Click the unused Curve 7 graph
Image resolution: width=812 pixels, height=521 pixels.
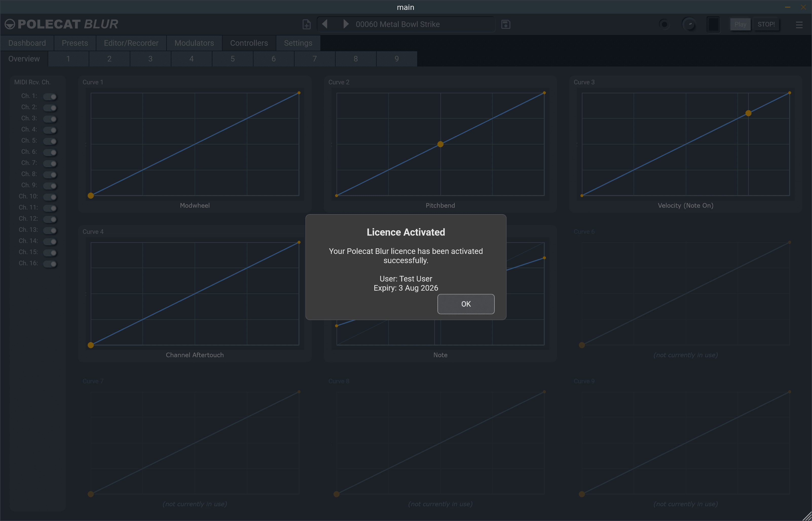point(195,443)
